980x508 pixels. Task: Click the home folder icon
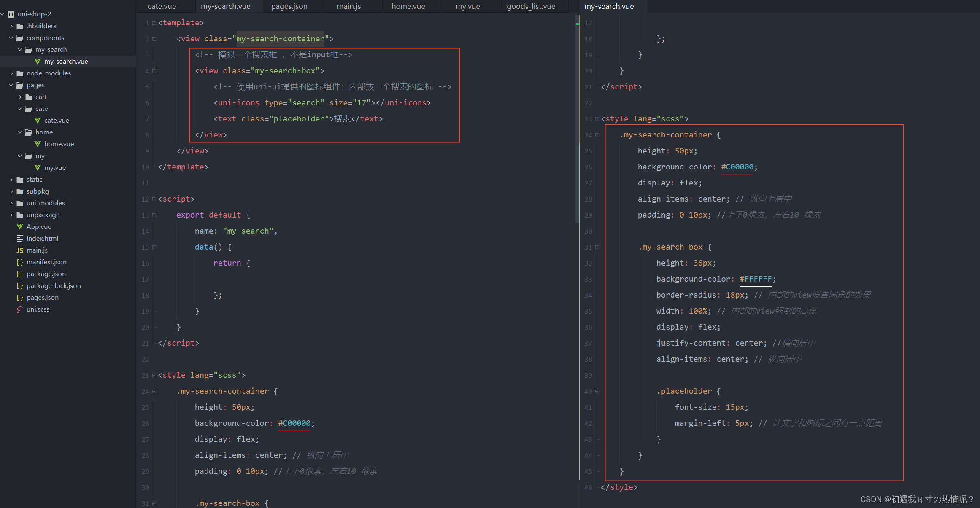pos(29,132)
